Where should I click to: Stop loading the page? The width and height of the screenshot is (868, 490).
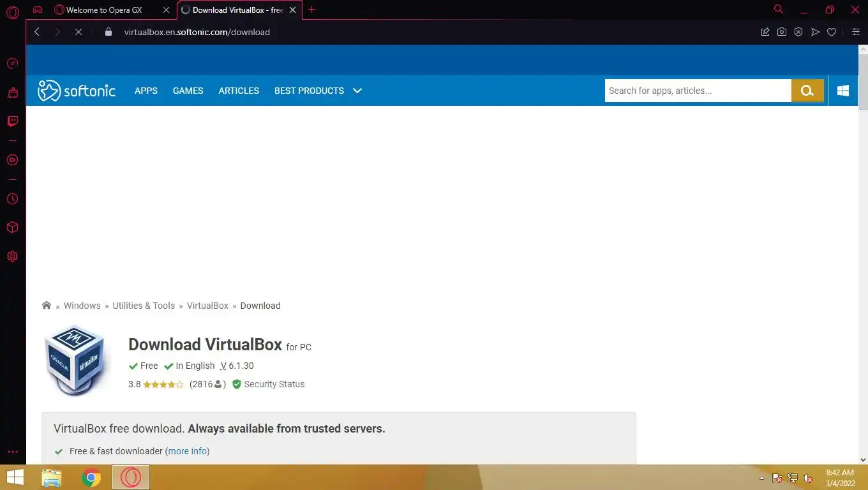click(78, 32)
